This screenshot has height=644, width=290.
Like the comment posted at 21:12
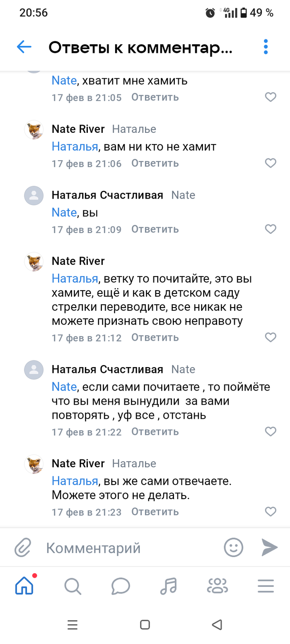click(x=271, y=338)
